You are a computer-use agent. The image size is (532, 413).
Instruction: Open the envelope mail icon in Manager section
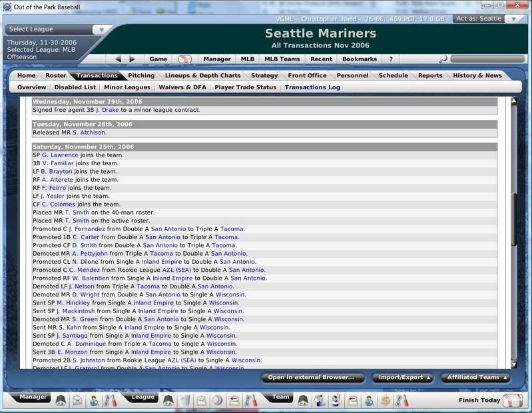click(77, 400)
